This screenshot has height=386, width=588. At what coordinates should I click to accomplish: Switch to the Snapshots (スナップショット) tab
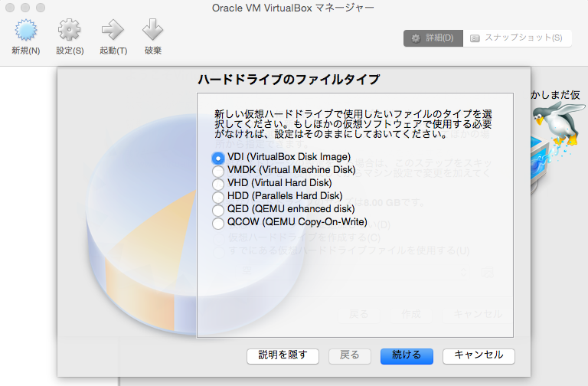click(x=518, y=38)
